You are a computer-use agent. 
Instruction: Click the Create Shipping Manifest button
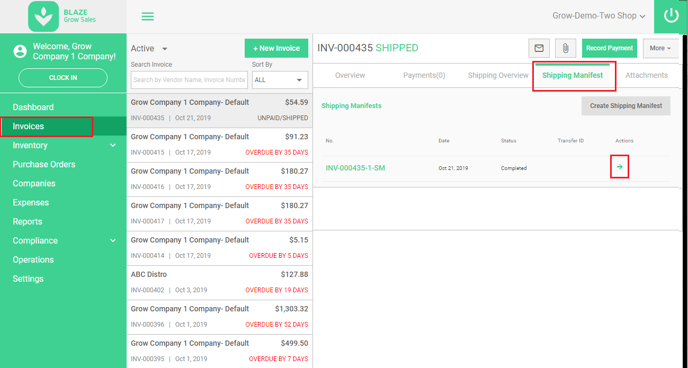coord(626,106)
